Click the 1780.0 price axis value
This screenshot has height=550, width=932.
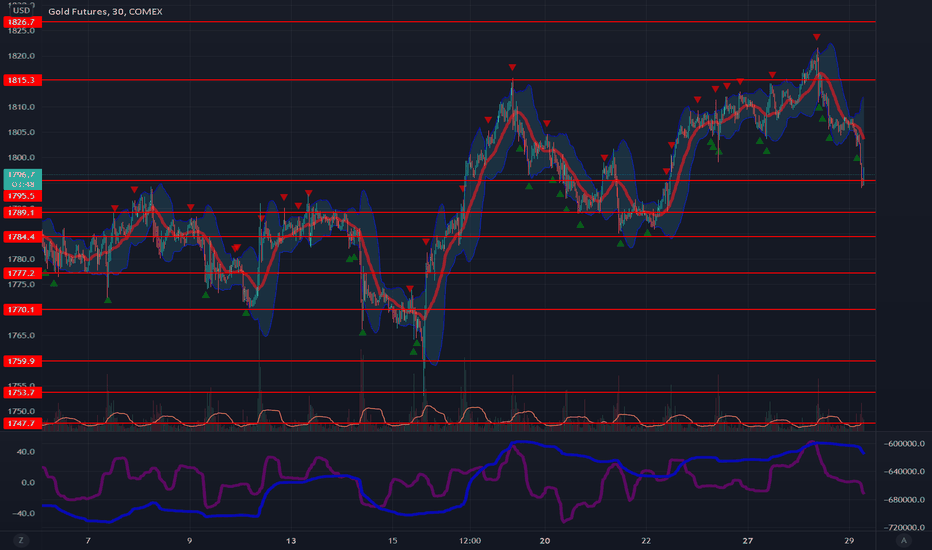[x=21, y=259]
